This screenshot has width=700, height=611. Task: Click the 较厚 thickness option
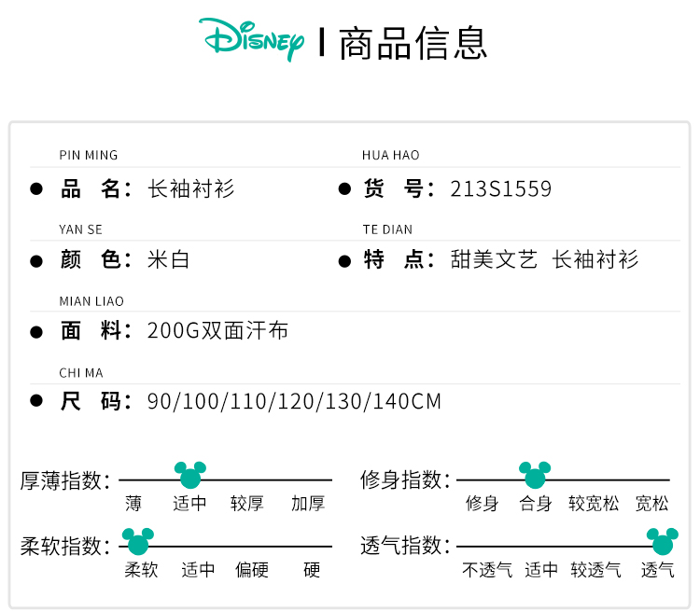pyautogui.click(x=247, y=504)
